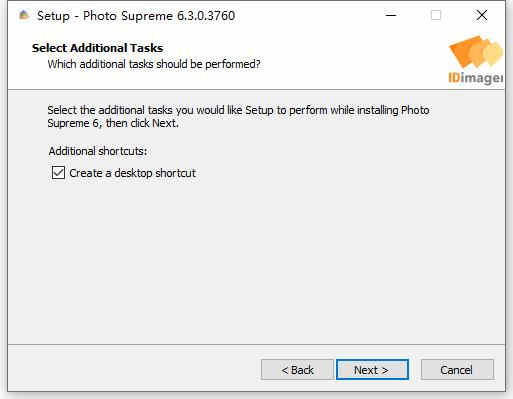Minimize the Setup window

pyautogui.click(x=391, y=15)
